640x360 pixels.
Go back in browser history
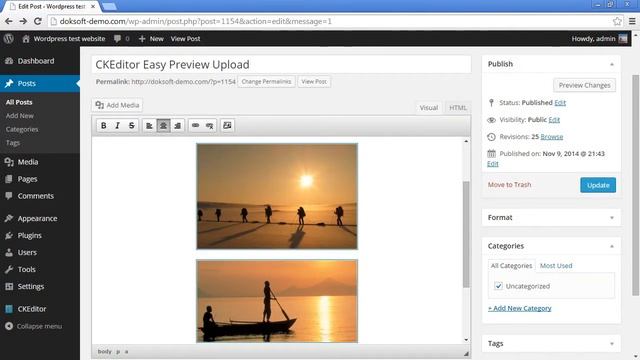pos(9,21)
